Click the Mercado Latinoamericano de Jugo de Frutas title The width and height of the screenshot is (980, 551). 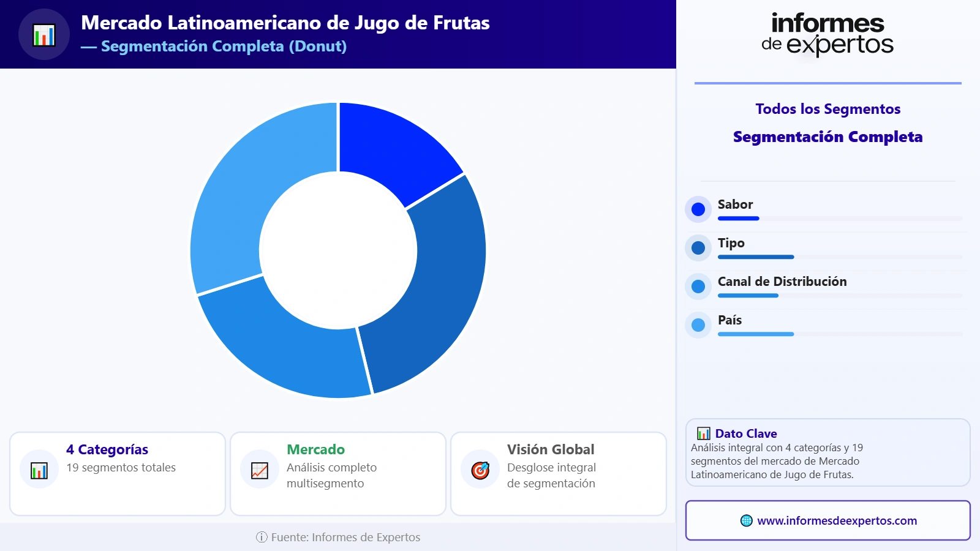(x=285, y=23)
